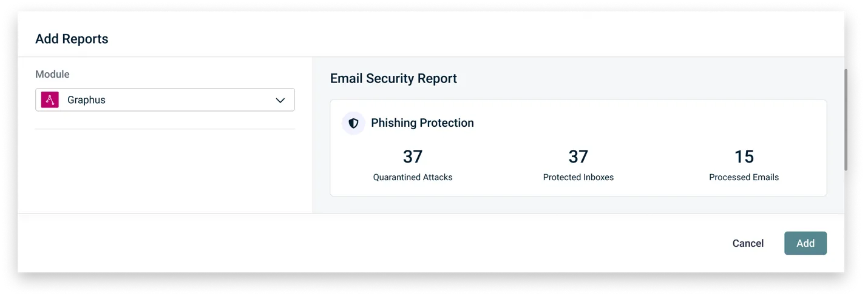Click the Processed Emails count of 15

(744, 157)
